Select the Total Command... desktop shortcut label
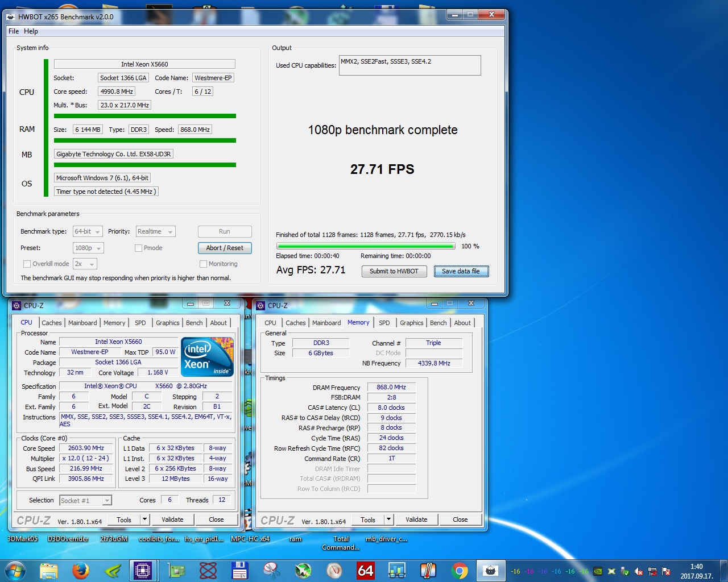This screenshot has width=728, height=582. click(341, 543)
